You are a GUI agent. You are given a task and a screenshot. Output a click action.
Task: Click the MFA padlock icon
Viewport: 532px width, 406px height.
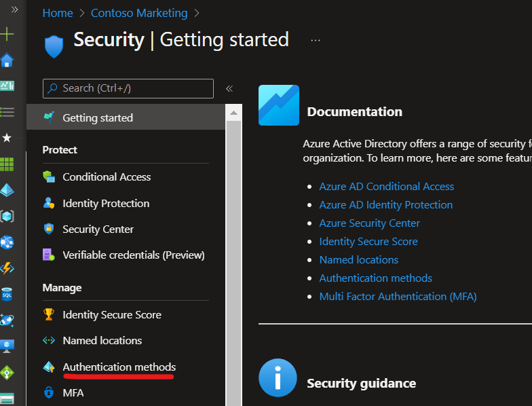click(x=49, y=392)
